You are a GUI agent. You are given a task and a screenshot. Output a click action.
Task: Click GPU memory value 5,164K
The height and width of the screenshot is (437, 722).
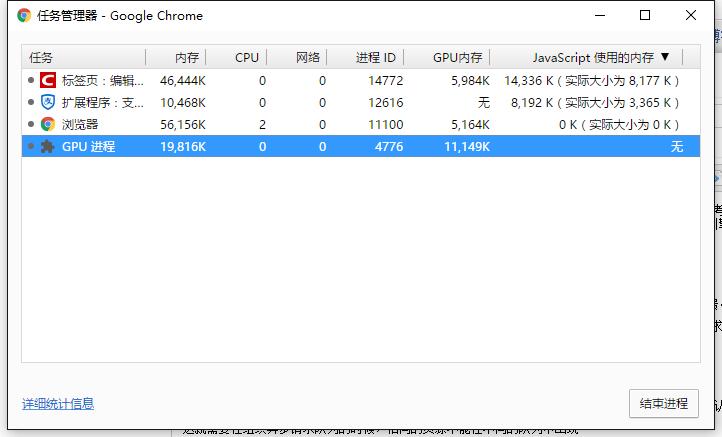tap(470, 124)
